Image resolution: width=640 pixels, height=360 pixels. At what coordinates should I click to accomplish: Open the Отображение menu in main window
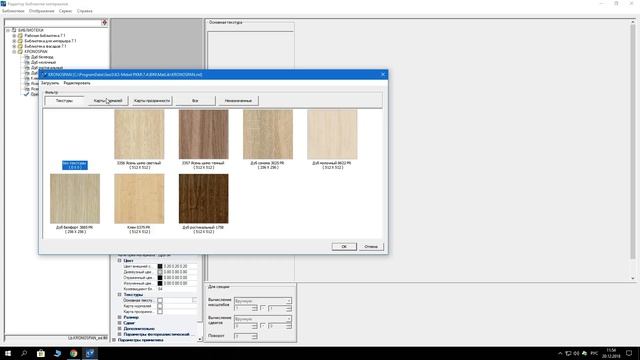42,11
